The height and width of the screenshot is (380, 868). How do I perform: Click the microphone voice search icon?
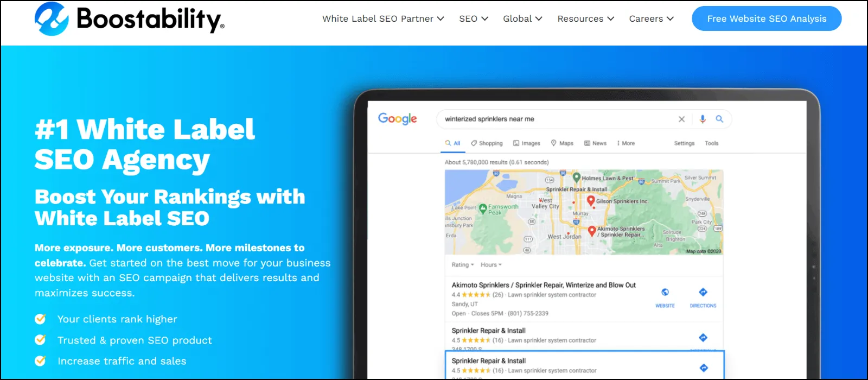[x=703, y=119]
